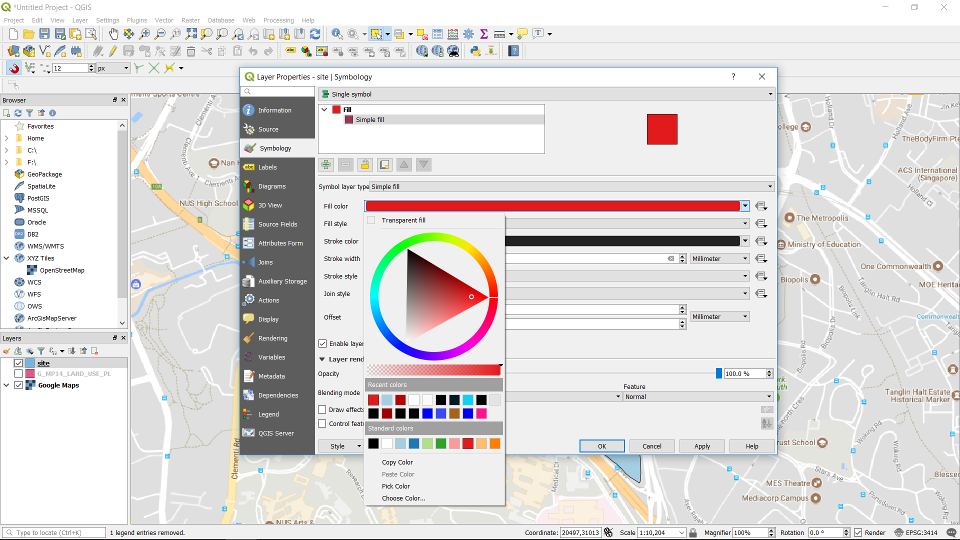Select the orange standard color swatch

(x=494, y=443)
